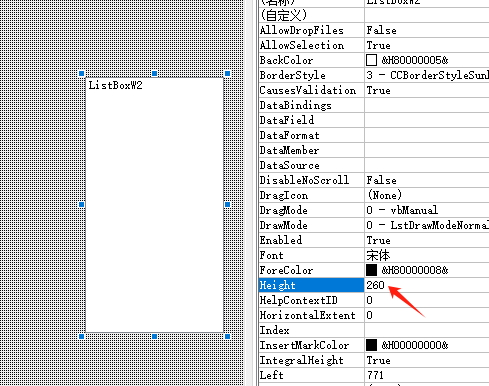Screen dimensions: 489x386
Task: Select the Index property row
Action: point(374,330)
